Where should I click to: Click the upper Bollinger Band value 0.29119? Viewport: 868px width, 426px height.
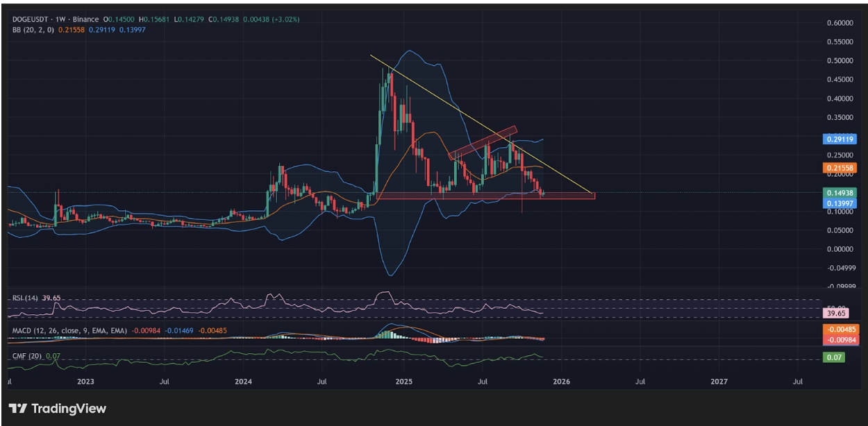coord(840,139)
